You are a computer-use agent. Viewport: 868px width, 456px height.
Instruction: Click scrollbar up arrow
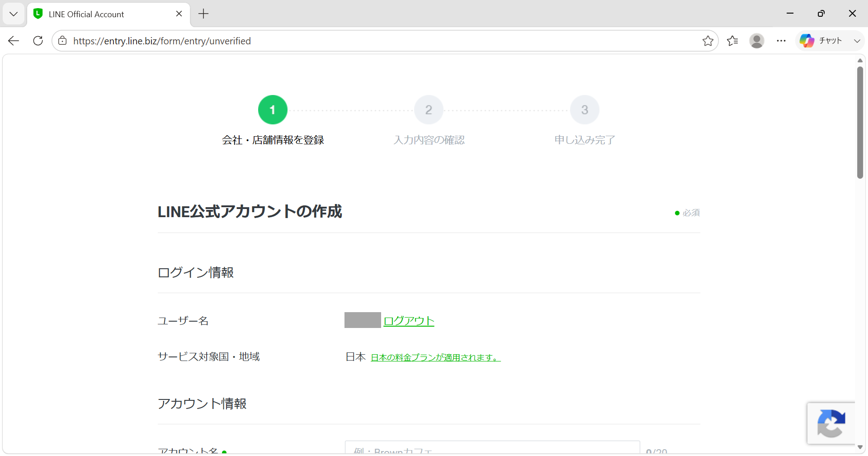tap(860, 61)
